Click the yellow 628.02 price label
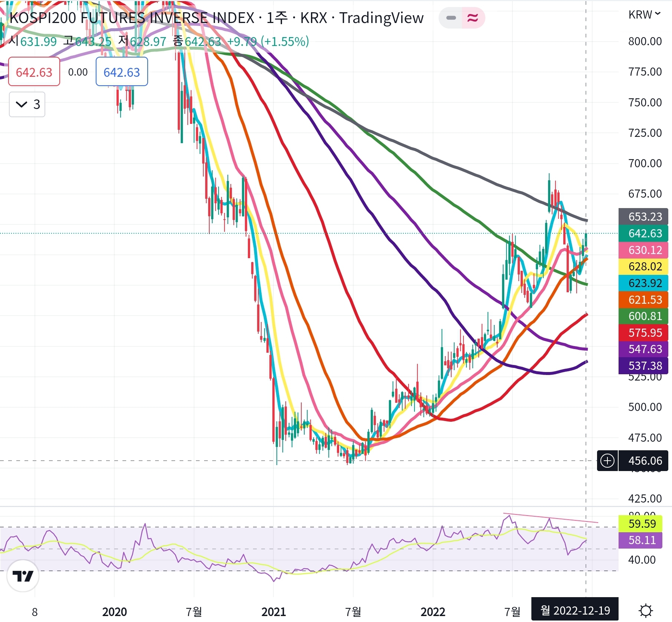The height and width of the screenshot is (622, 672). tap(643, 266)
